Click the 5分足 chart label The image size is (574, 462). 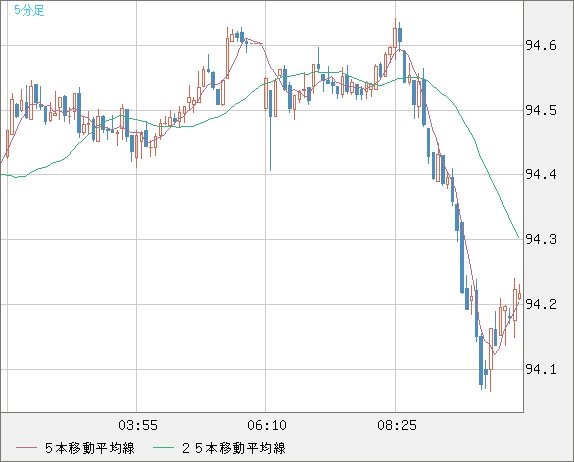[29, 10]
